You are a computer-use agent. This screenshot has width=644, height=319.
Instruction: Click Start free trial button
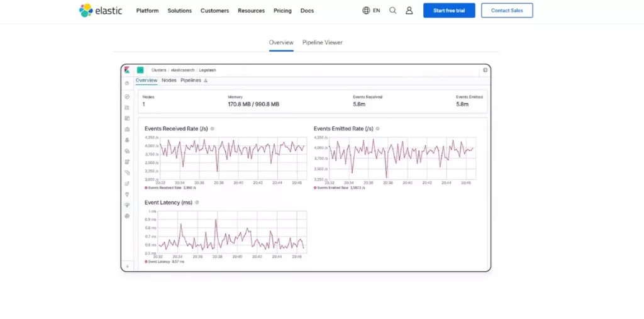[449, 11]
